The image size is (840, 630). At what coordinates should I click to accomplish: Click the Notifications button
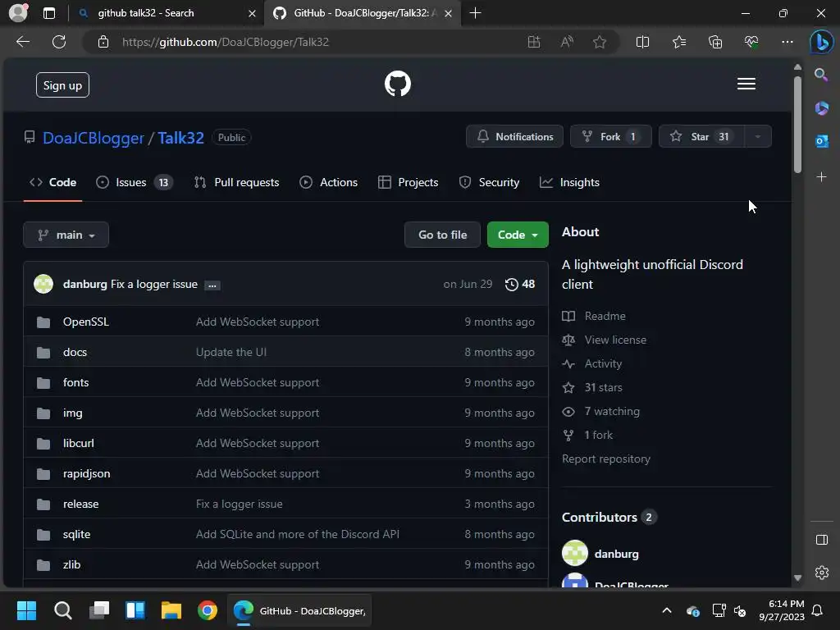click(x=514, y=137)
